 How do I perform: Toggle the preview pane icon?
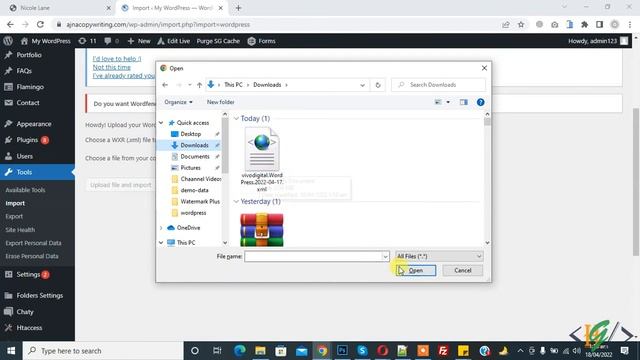(x=464, y=102)
